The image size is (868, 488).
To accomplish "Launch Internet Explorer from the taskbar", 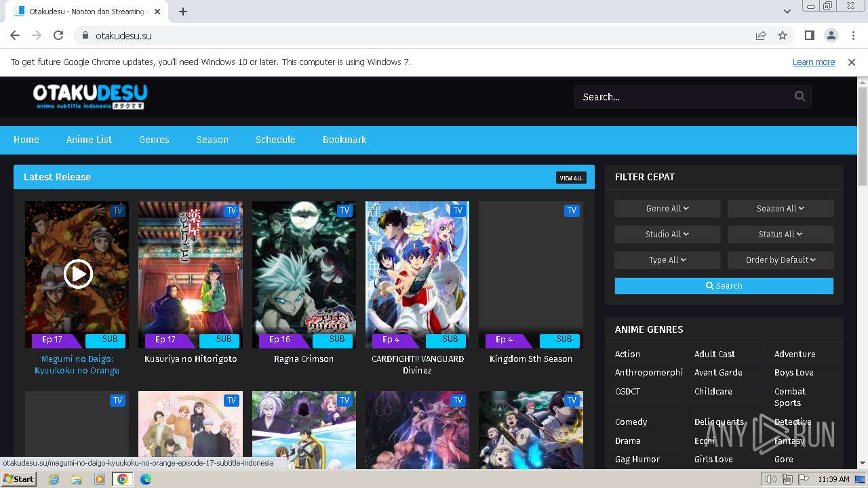I will coord(54,479).
